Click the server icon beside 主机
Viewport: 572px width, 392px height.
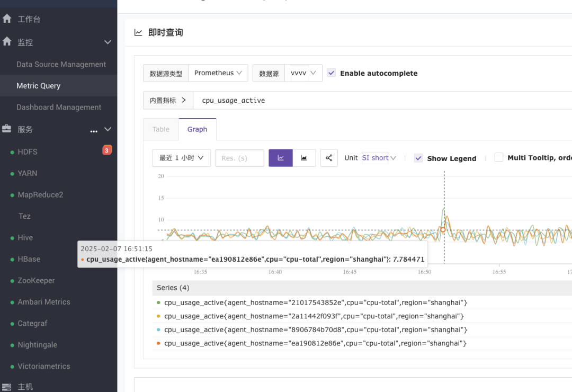(x=6, y=387)
